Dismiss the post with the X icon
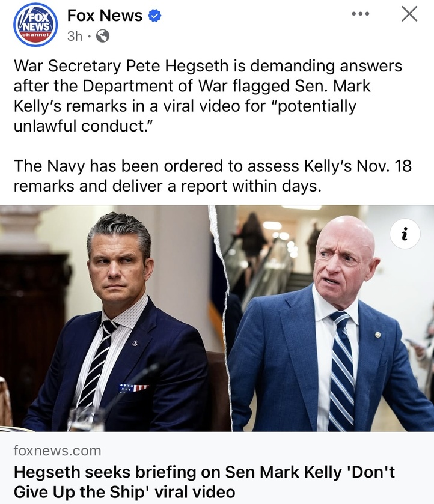 point(409,14)
